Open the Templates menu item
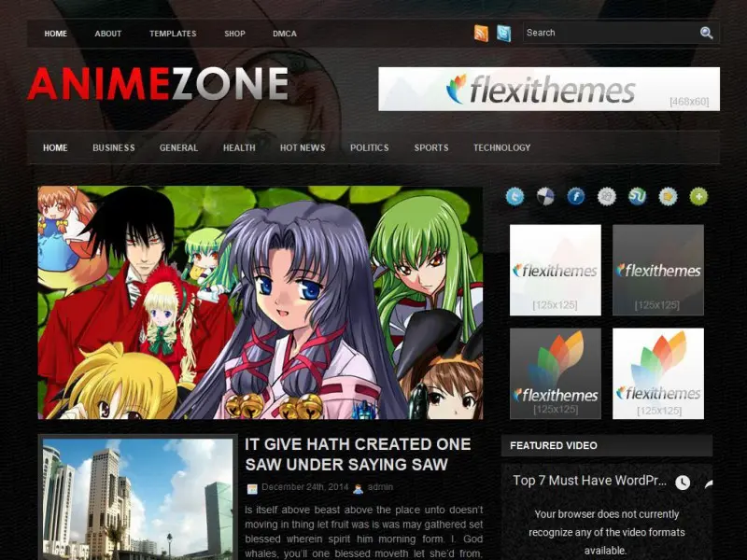The width and height of the screenshot is (747, 560). click(173, 34)
